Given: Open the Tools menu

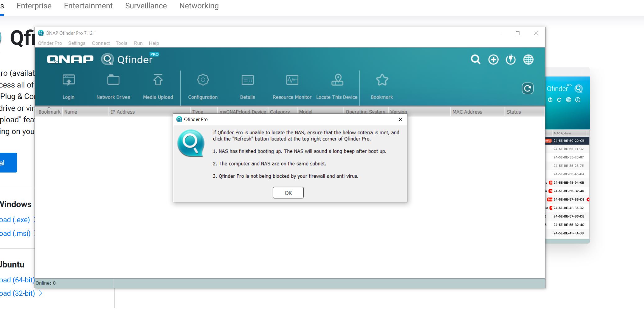Looking at the screenshot, I should click(121, 43).
